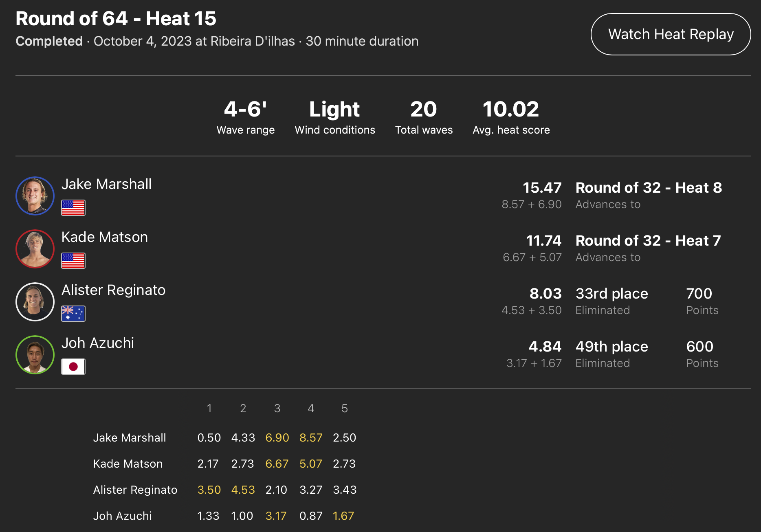Select Alister Reginato's 4.53 wave score
Viewport: 761px width, 532px height.
(x=243, y=490)
